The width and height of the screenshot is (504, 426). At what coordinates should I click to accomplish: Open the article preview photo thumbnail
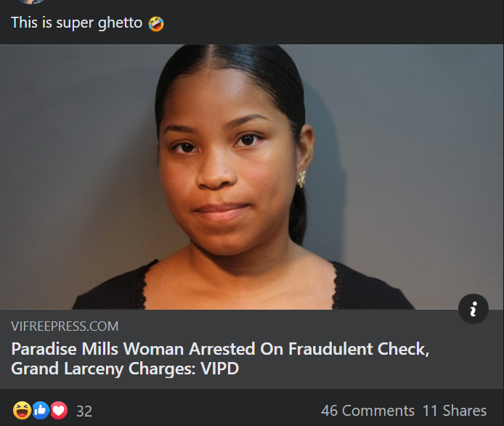[x=252, y=177]
